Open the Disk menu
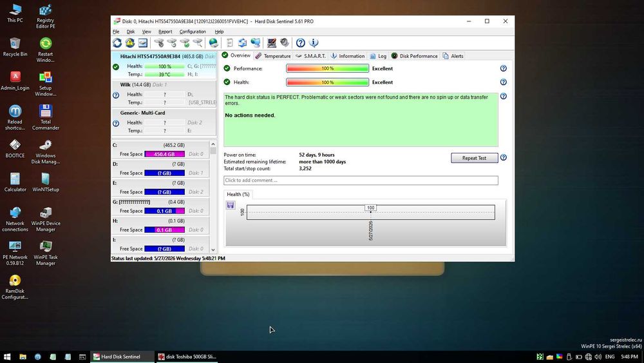Image resolution: width=644 pixels, height=363 pixels. pyautogui.click(x=131, y=32)
